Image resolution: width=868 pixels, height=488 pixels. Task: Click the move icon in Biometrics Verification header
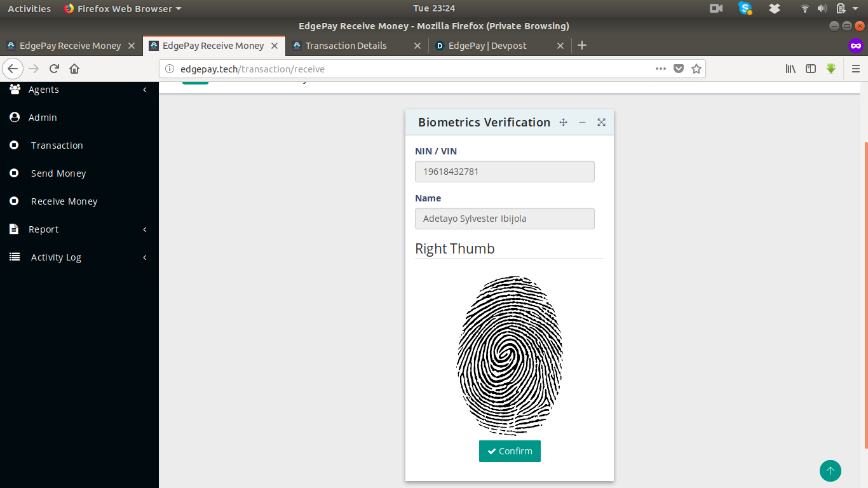(x=563, y=122)
